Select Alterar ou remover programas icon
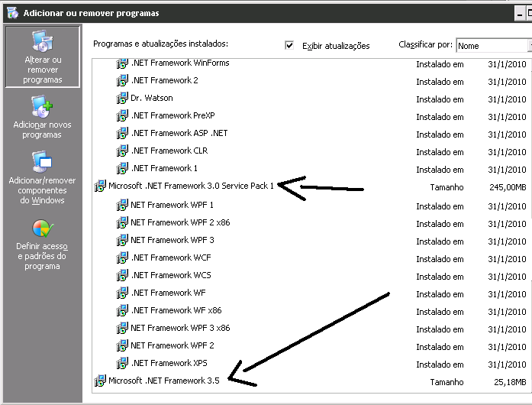The image size is (532, 405). tap(43, 41)
